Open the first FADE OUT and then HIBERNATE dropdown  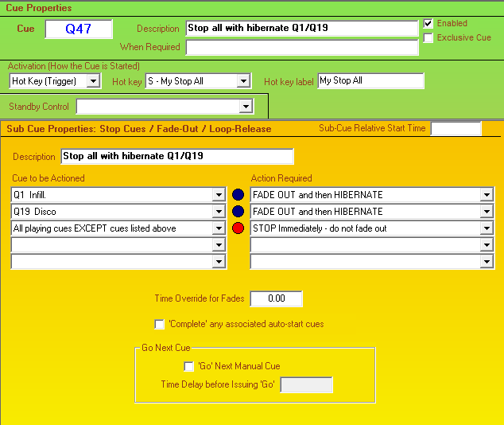pyautogui.click(x=486, y=195)
